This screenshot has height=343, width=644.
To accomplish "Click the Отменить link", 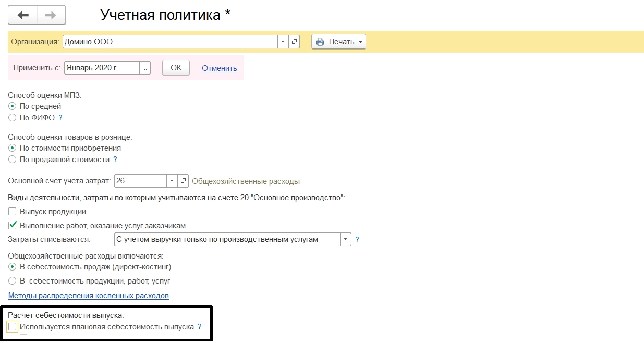I will (219, 68).
